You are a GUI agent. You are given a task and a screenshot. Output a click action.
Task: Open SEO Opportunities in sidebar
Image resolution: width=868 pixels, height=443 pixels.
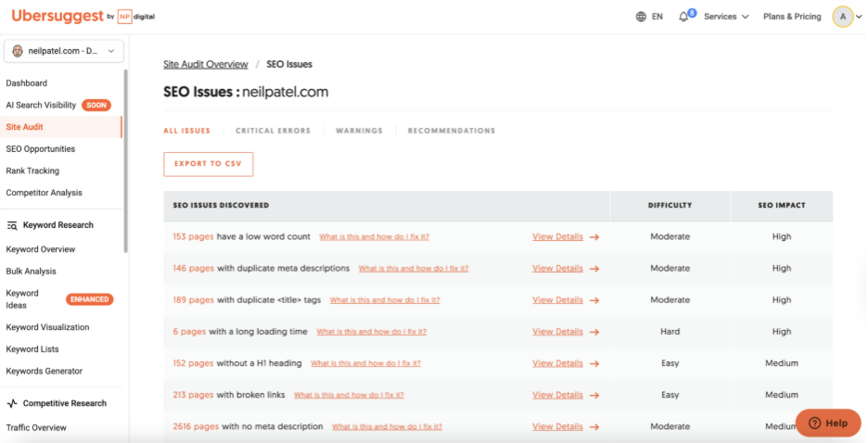pos(41,149)
